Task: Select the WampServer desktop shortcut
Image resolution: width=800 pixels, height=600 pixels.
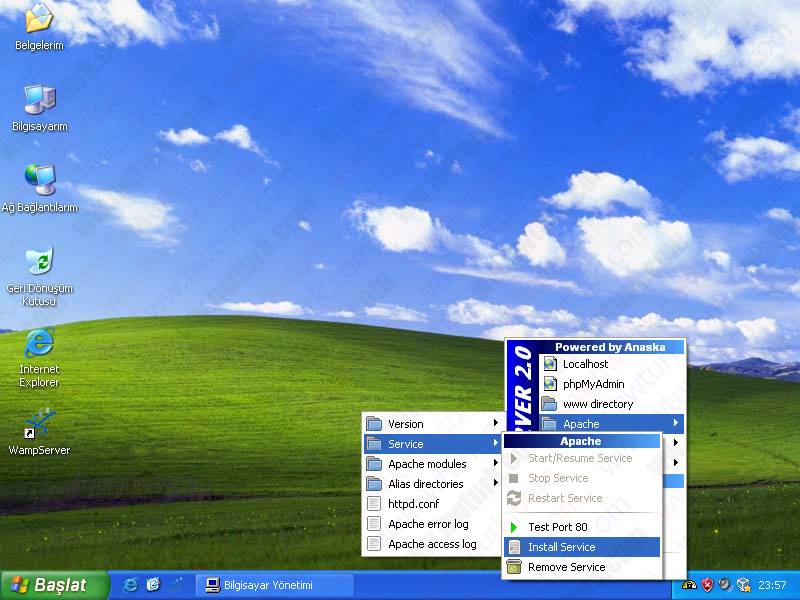Action: pyautogui.click(x=39, y=423)
